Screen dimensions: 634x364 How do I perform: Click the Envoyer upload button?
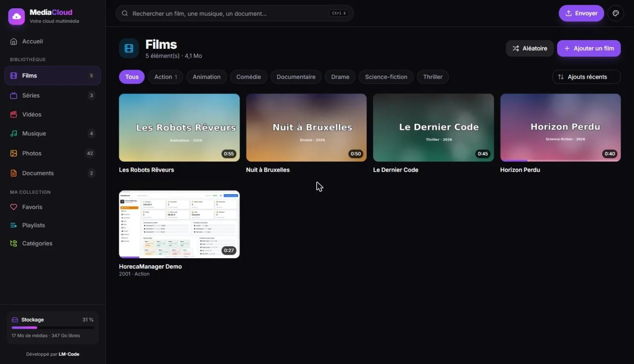(581, 13)
